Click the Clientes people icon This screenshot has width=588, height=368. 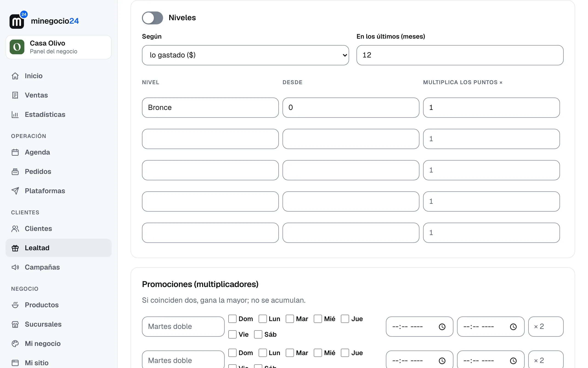[15, 229]
